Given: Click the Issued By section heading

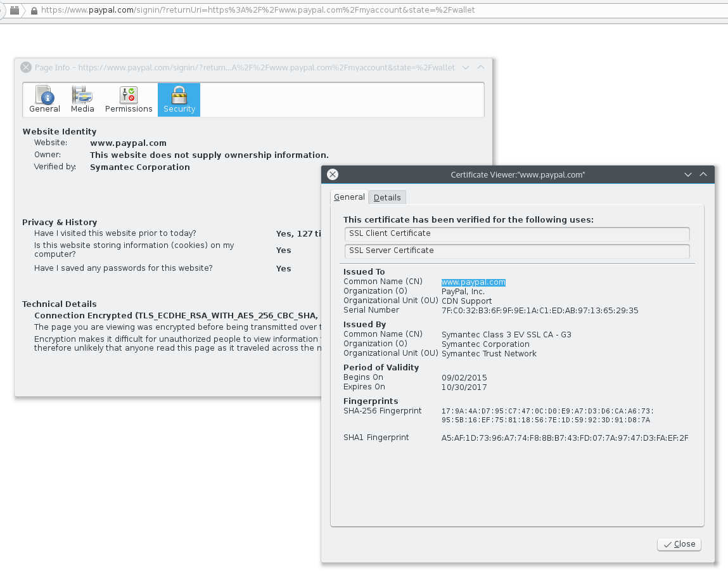Looking at the screenshot, I should (x=364, y=324).
